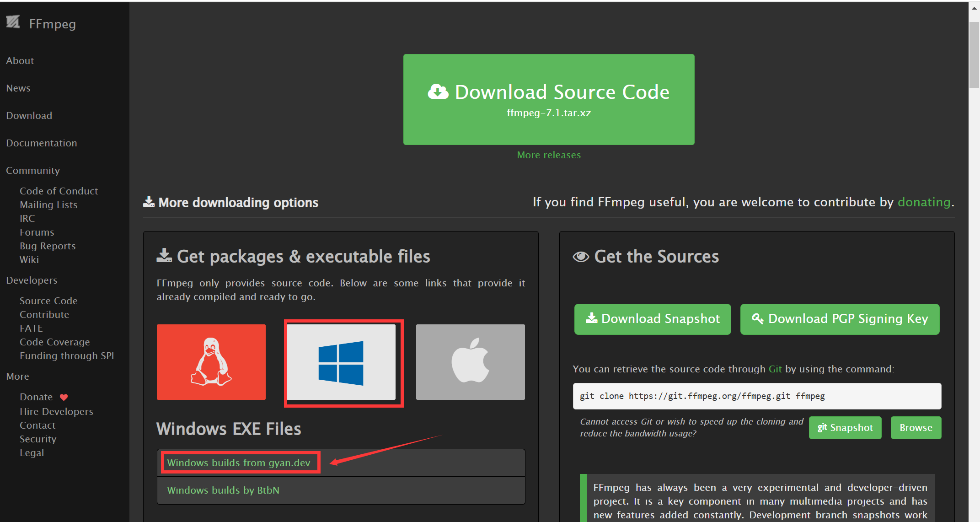This screenshot has width=980, height=522.
Task: Click the page vertical scrollbar thumb
Action: (x=975, y=54)
